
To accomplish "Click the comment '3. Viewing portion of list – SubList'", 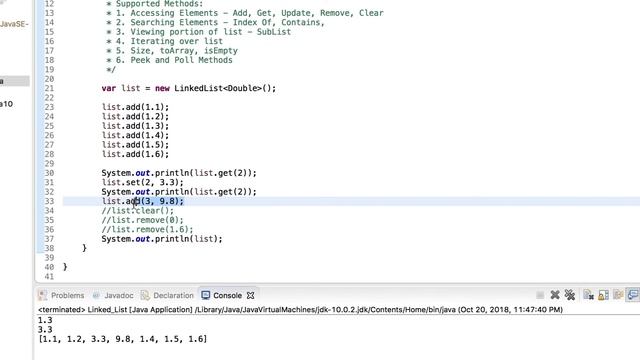I will (198, 32).
